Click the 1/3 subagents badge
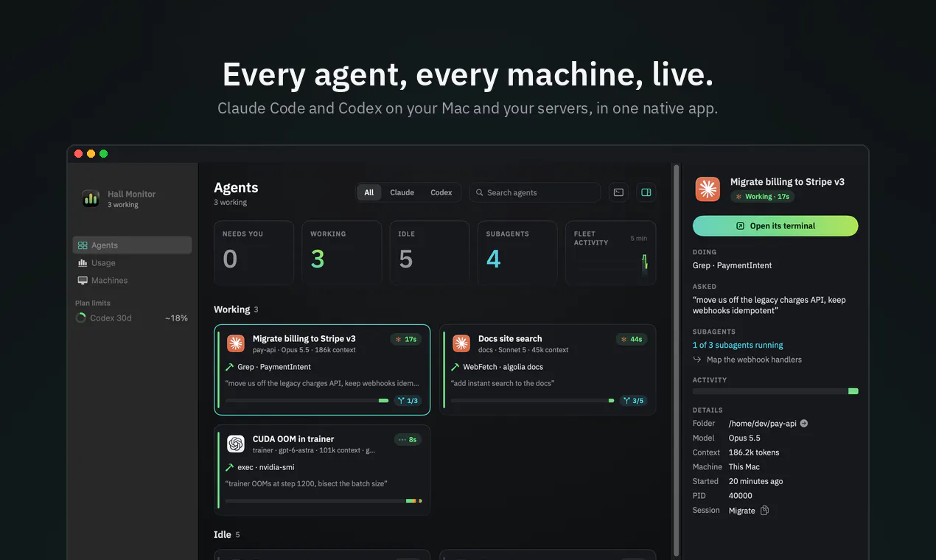This screenshot has width=936, height=560. click(408, 401)
